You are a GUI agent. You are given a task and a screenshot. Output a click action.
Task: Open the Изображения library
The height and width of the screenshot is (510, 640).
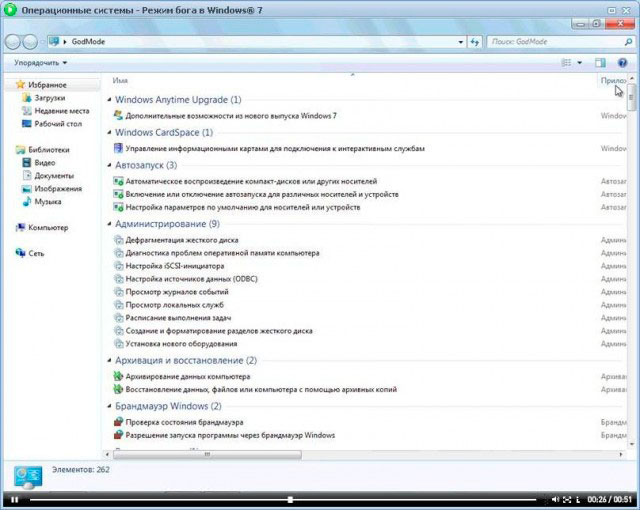(58, 189)
